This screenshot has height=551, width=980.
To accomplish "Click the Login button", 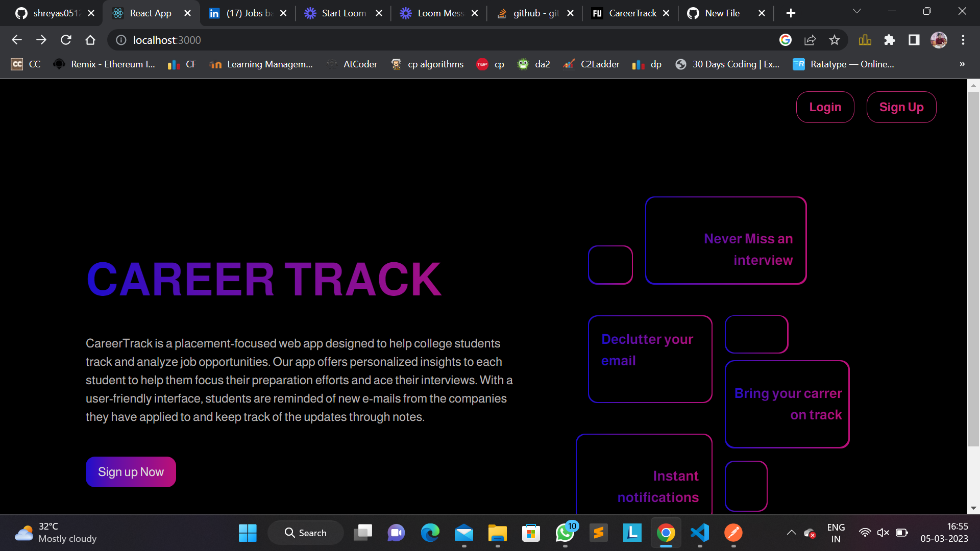I will (825, 107).
